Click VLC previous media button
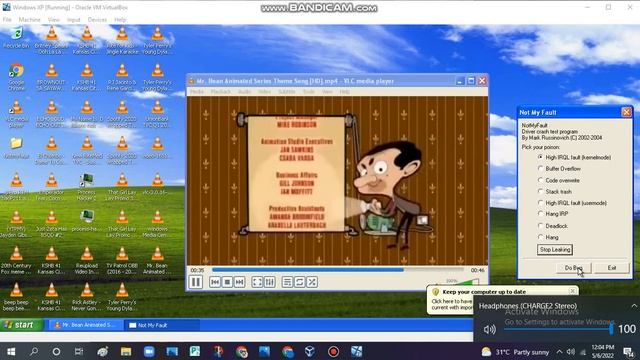Image resolution: width=640 pixels, height=360 pixels. point(215,282)
